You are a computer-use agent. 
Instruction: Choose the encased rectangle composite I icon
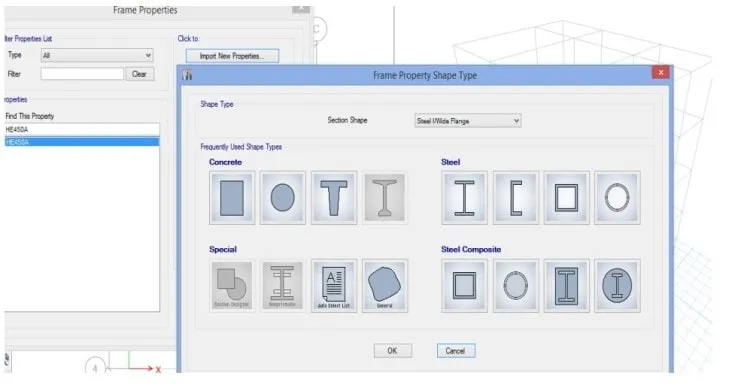[x=566, y=286]
